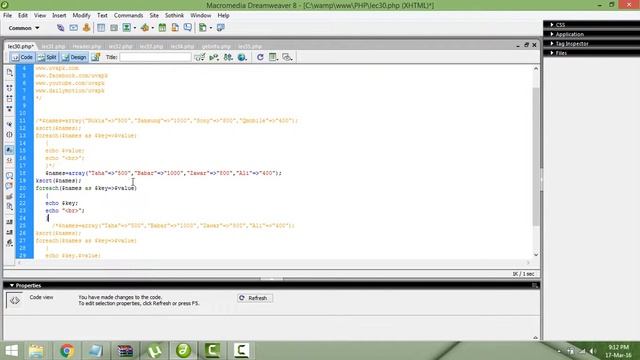Toggle Line Numbers in coding toolbar

pyautogui.click(x=9, y=151)
